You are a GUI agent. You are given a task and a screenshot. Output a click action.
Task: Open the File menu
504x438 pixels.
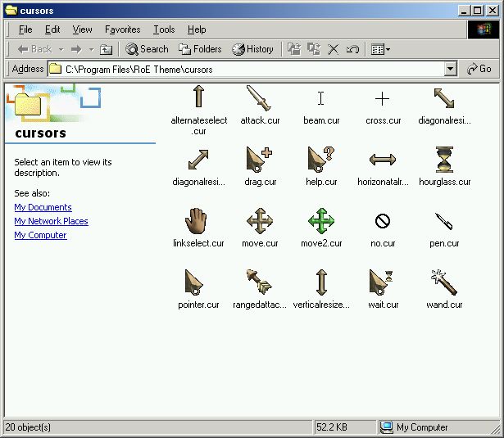click(x=25, y=29)
